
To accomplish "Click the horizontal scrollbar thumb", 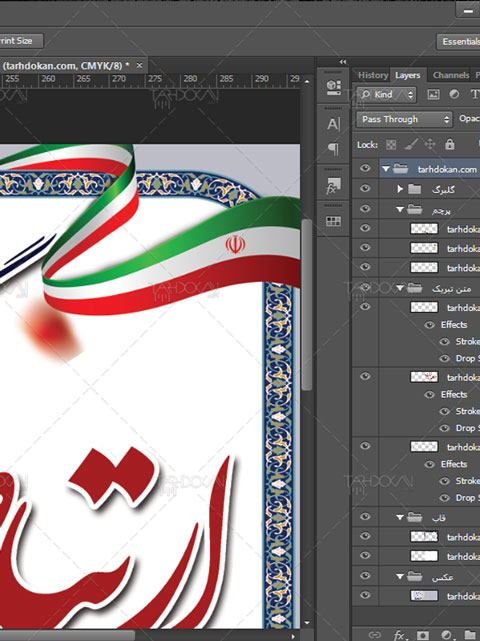I will 67,636.
